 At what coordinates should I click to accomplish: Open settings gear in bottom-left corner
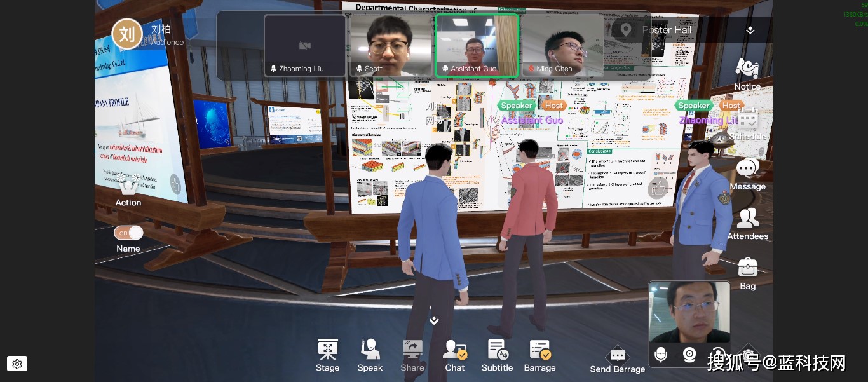click(17, 364)
